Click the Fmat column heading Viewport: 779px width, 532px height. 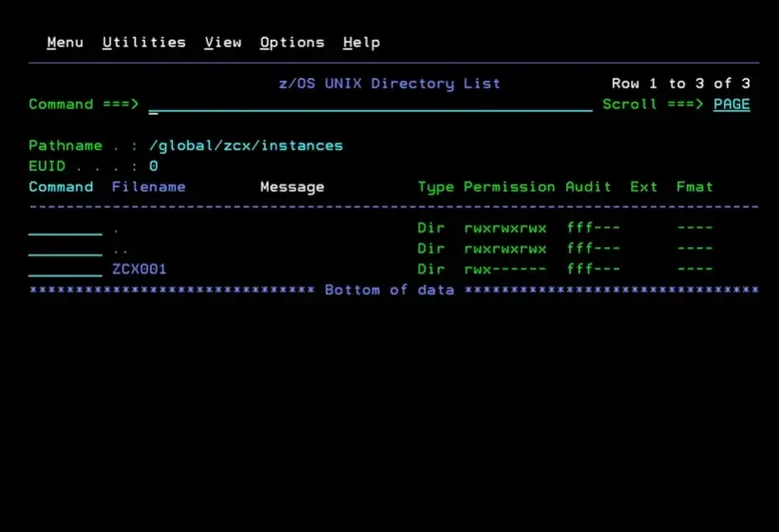[694, 187]
